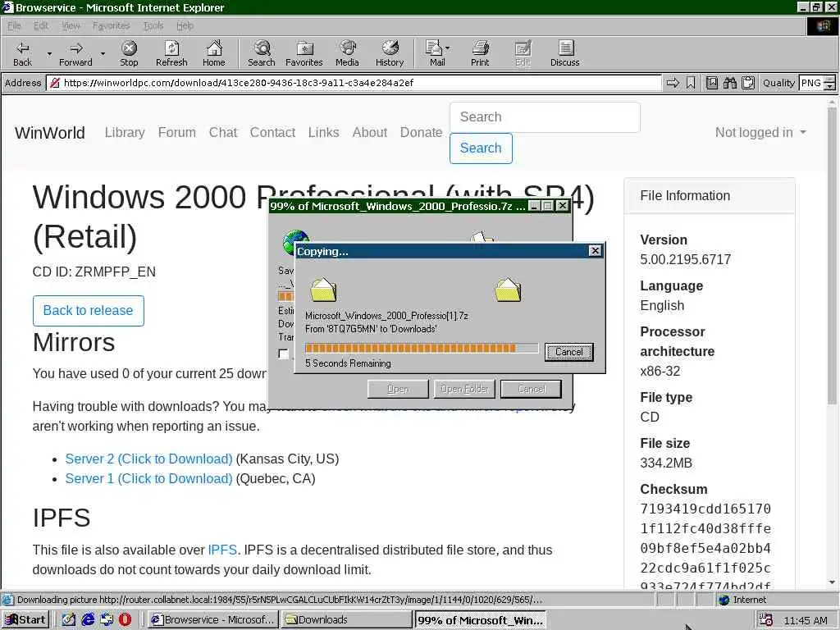Click the Start button
Screen dimensions: 840x630
25,620
